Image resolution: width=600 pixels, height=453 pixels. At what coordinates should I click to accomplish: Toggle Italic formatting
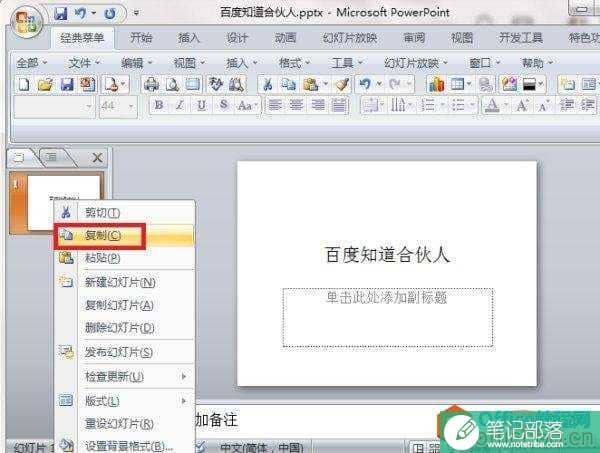coord(180,105)
